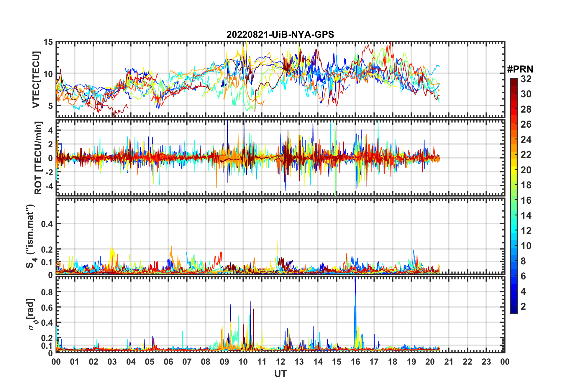Click the UT x-axis label
Screen dimensions: 561x392
pos(280,374)
